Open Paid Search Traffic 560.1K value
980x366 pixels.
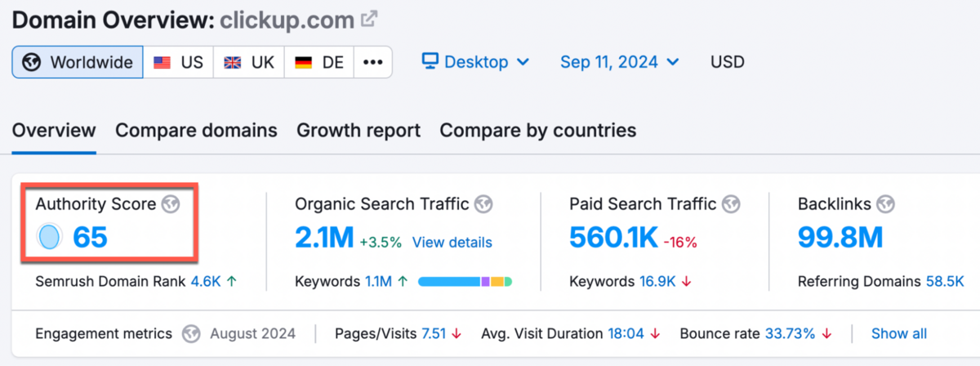[614, 238]
